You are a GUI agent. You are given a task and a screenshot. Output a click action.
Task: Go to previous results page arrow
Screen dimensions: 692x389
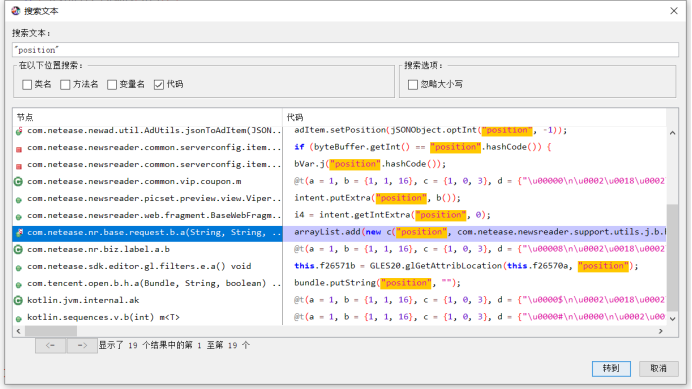click(51, 345)
